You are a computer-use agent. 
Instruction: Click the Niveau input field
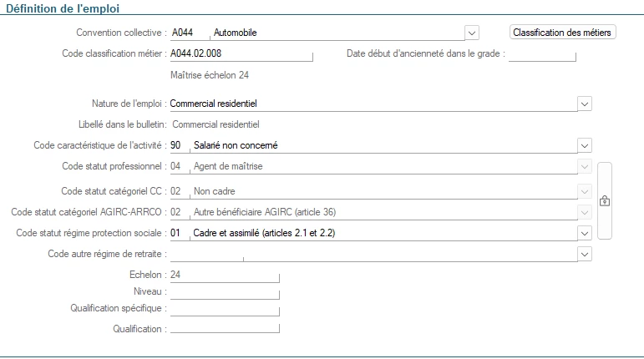pyautogui.click(x=224, y=292)
